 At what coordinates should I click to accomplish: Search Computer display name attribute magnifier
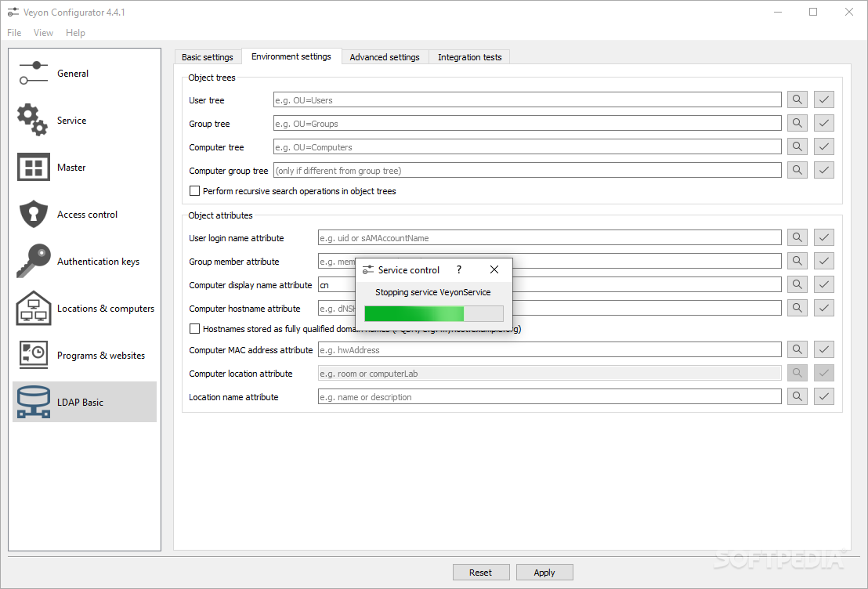pos(797,284)
